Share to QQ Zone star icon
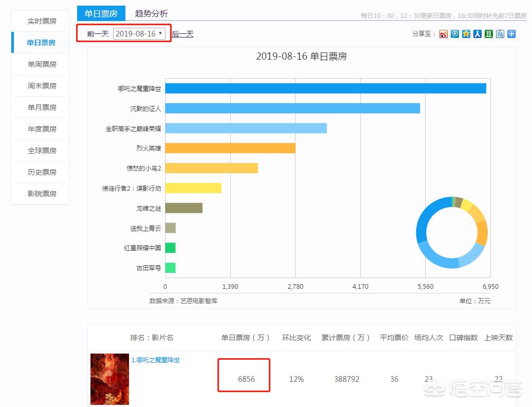This screenshot has width=532, height=407. pyautogui.click(x=466, y=34)
